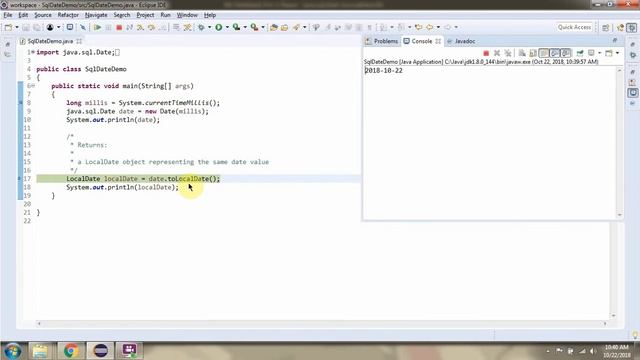Toggle Show Console on standard output change
The image size is (640, 360).
pos(555,53)
